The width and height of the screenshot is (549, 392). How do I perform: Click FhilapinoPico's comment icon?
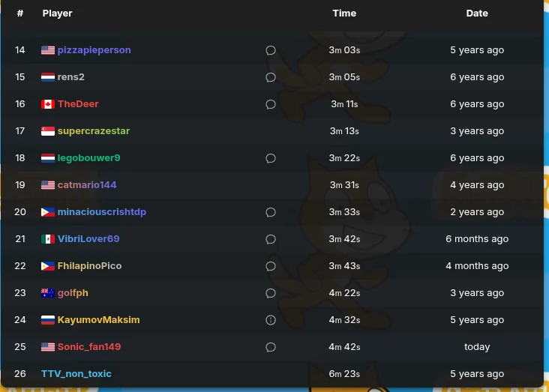[271, 266]
